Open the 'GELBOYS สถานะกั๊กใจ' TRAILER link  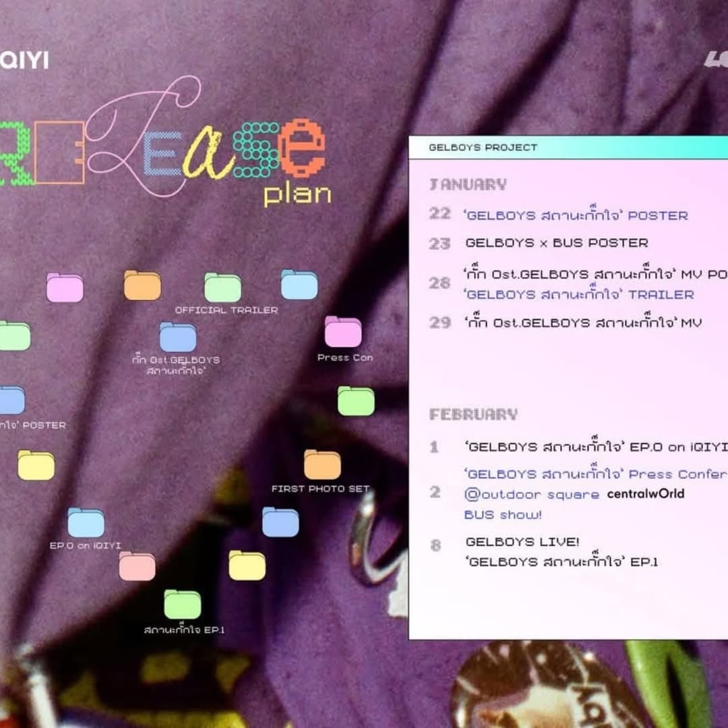[x=579, y=295]
